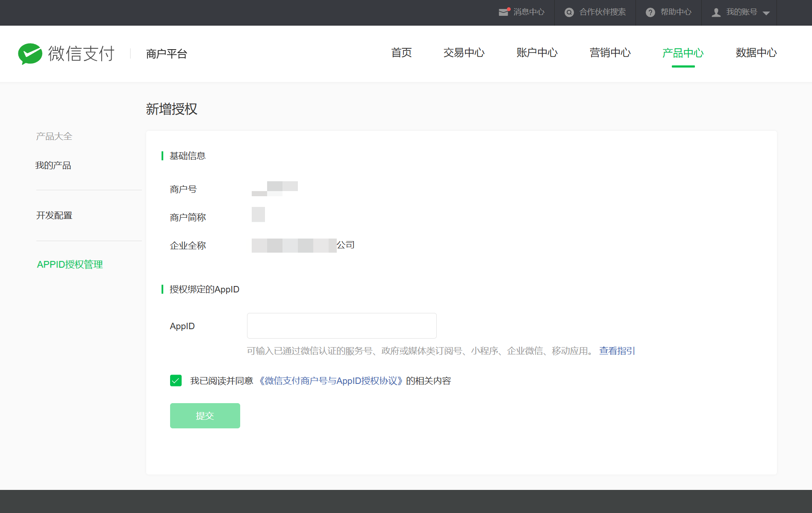Focus the AppID input field

pyautogui.click(x=342, y=326)
